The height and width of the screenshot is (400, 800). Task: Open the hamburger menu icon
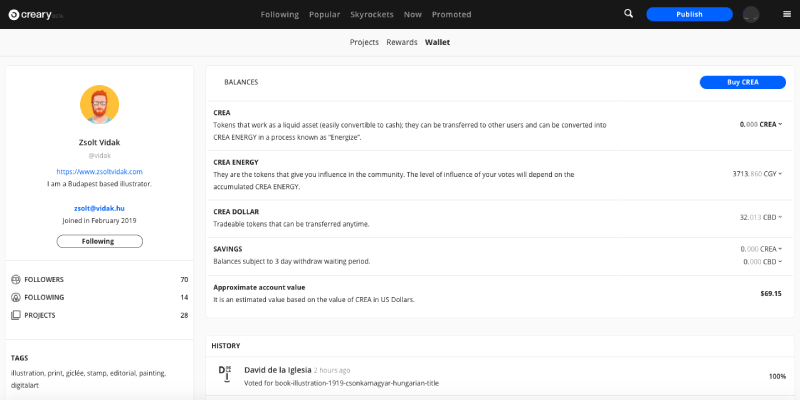click(785, 14)
